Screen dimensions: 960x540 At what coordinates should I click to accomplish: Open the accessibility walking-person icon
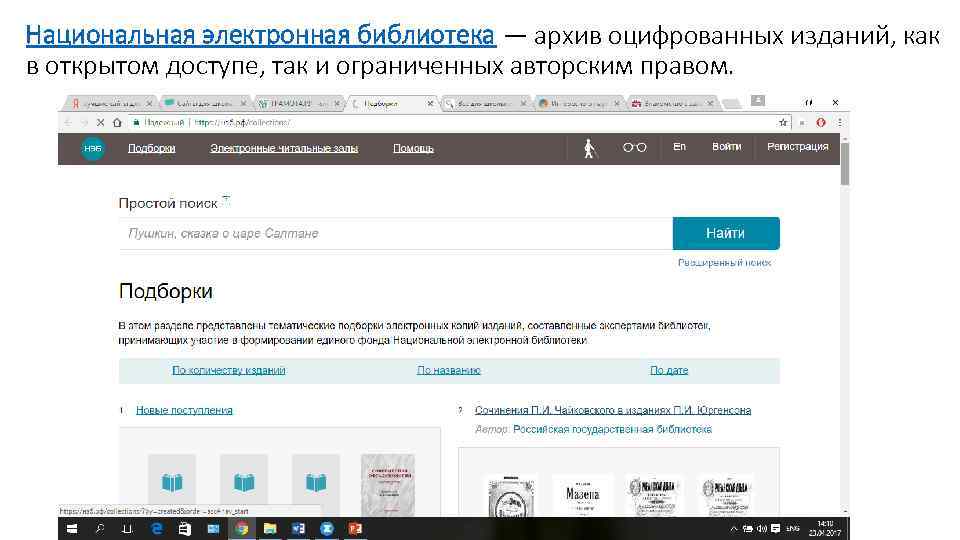pyautogui.click(x=589, y=148)
